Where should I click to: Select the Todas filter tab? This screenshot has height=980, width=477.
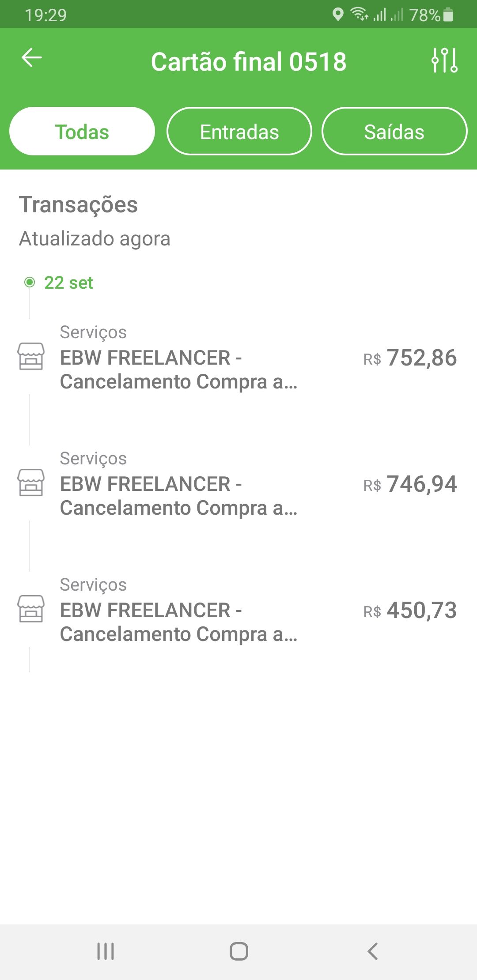tap(82, 132)
